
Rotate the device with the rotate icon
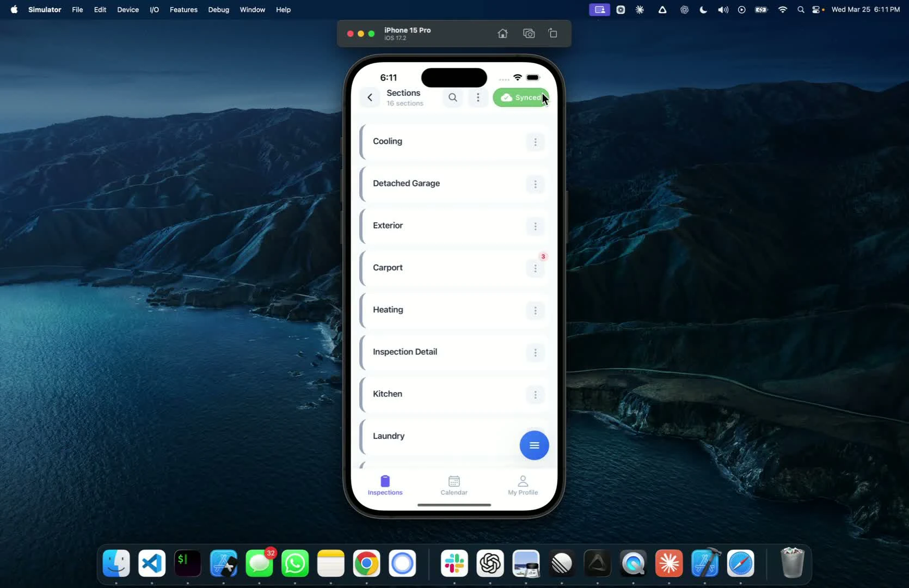click(552, 33)
